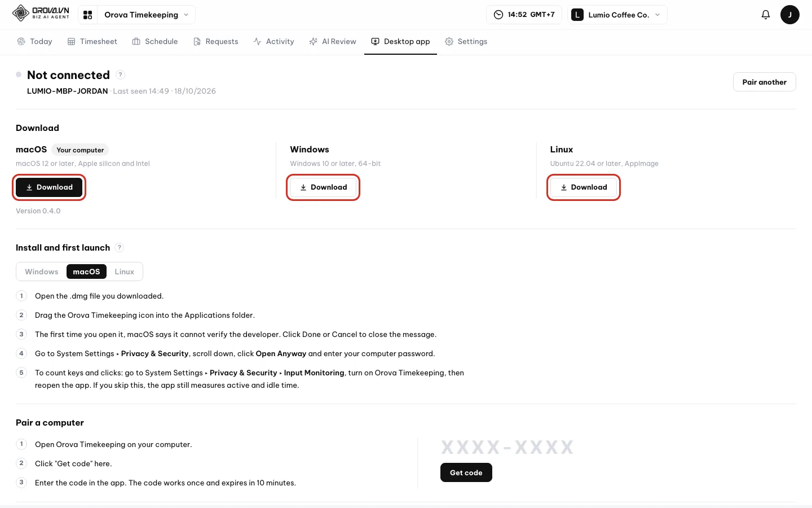This screenshot has height=508, width=812.
Task: Click "Ubuntu 22.04 or later, AppImage" text
Action: pos(604,164)
